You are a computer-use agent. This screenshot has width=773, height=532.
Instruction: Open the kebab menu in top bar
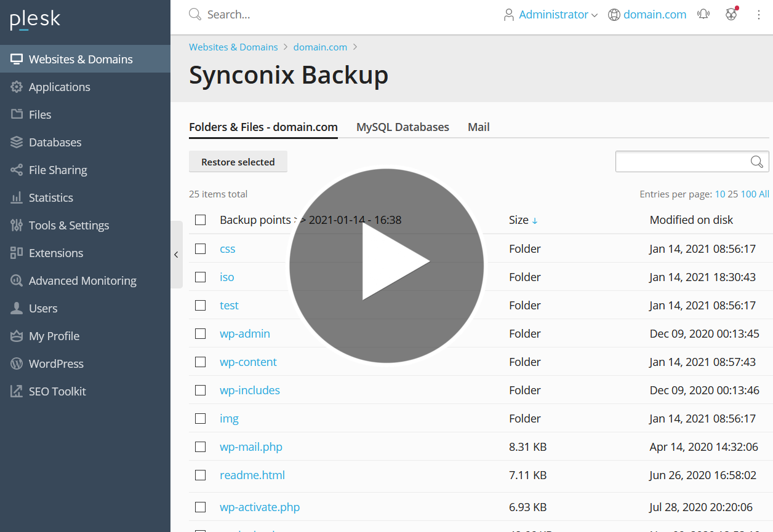point(759,15)
